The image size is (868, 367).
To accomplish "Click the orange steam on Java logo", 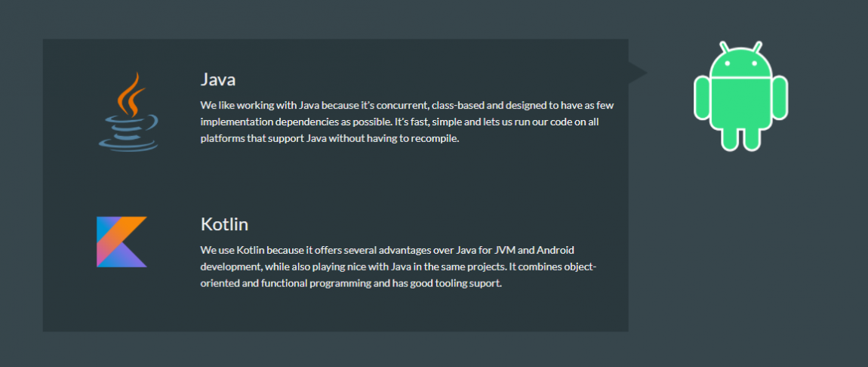I will [131, 94].
